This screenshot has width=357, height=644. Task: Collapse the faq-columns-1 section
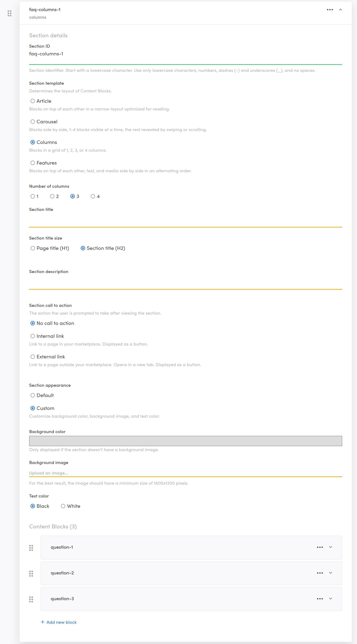[340, 10]
